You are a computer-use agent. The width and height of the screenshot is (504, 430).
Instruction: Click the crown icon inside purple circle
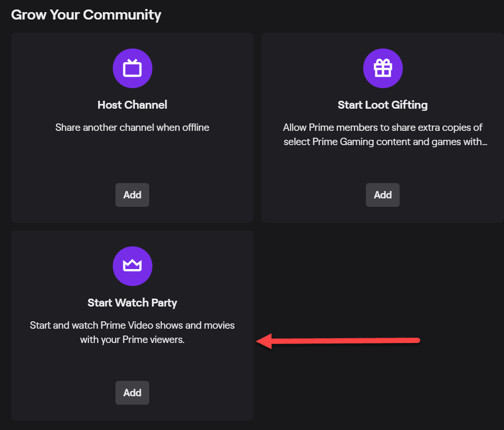[x=132, y=266]
